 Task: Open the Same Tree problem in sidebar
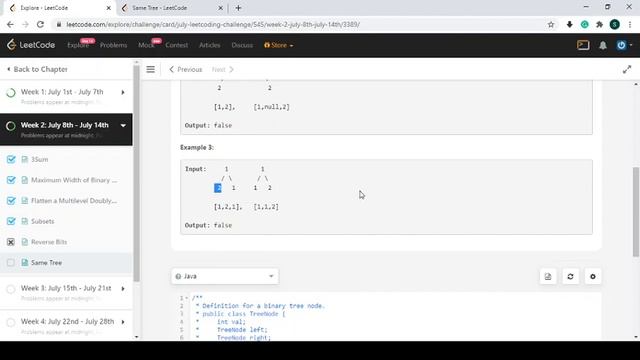[x=47, y=262]
